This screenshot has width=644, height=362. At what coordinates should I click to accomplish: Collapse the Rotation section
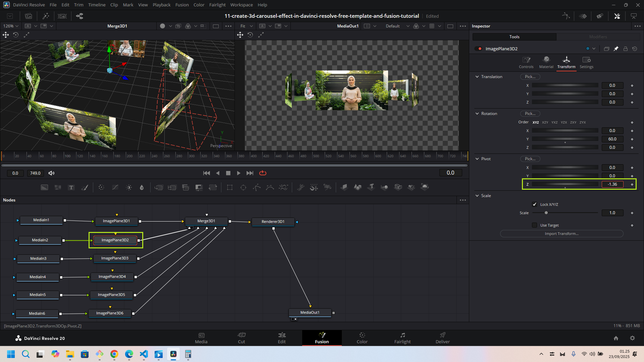pos(477,114)
